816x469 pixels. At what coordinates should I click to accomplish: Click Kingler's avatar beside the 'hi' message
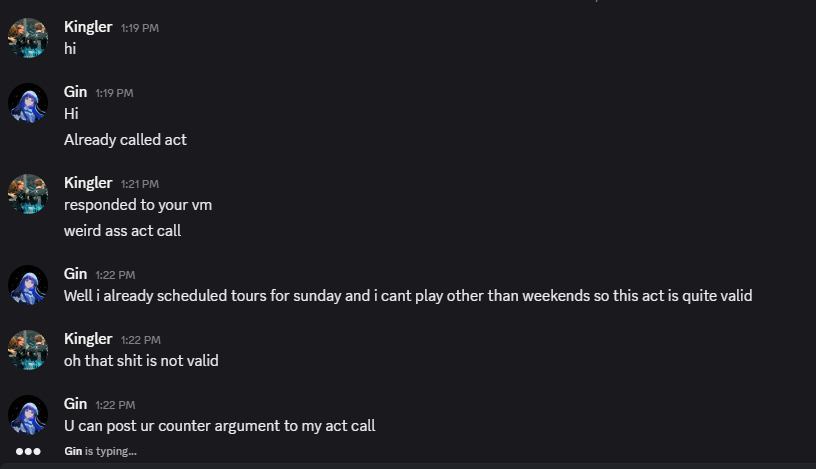28,38
